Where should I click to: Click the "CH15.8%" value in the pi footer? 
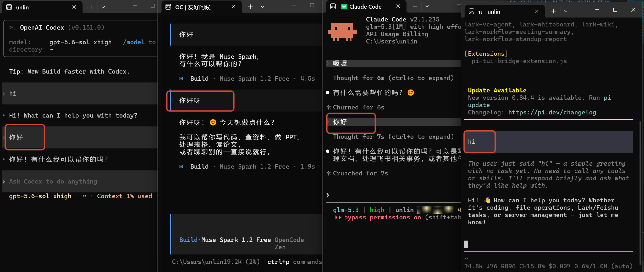(x=532, y=266)
